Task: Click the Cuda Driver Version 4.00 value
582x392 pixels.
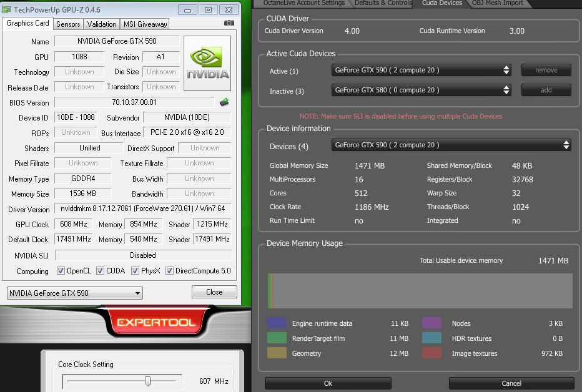Action: 352,31
